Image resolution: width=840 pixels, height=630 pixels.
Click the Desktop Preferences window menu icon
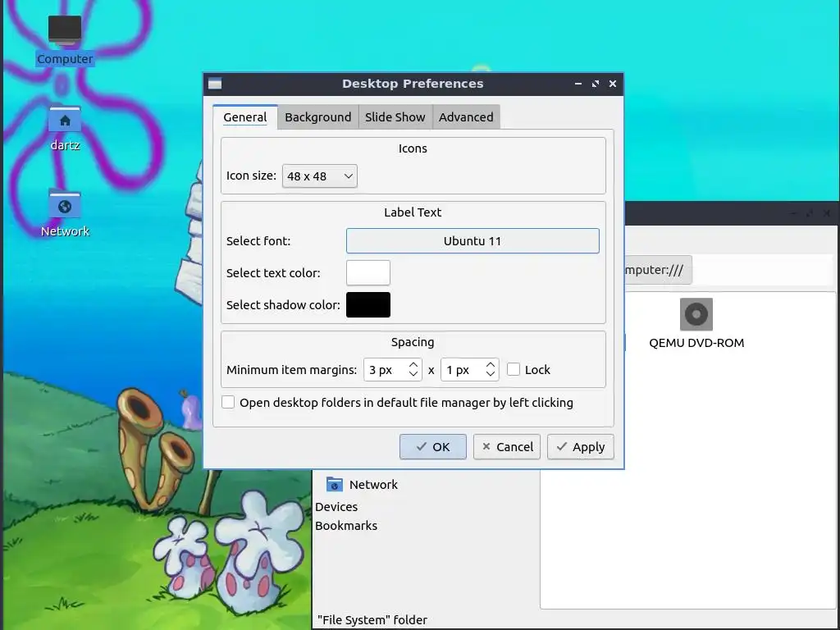[x=215, y=84]
